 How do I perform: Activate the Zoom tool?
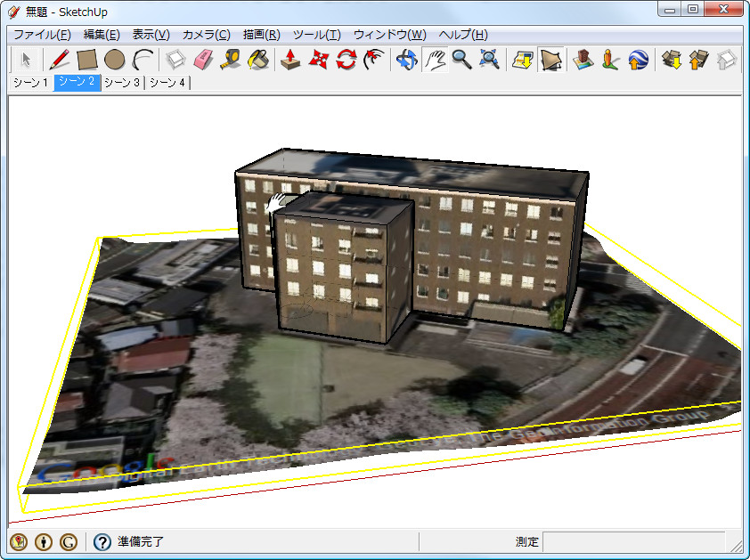461,61
